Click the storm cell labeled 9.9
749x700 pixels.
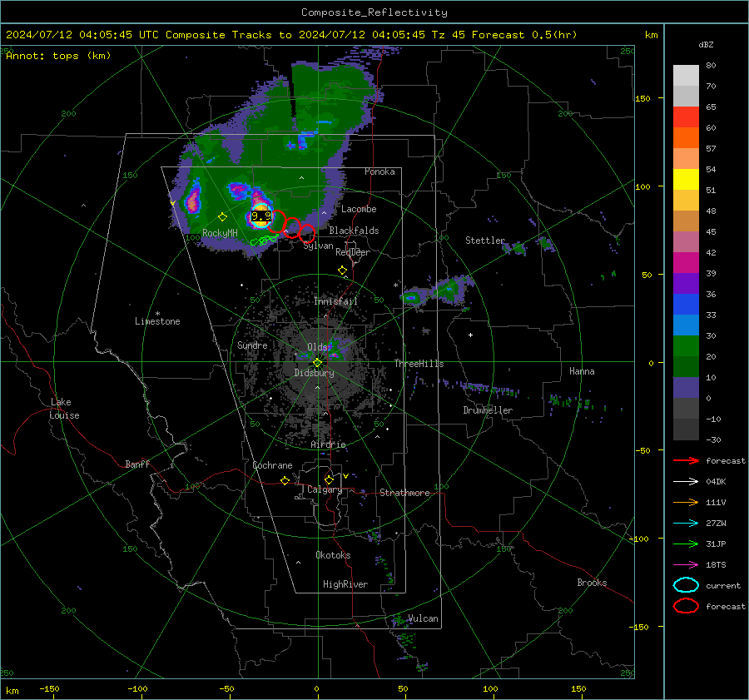(x=260, y=216)
